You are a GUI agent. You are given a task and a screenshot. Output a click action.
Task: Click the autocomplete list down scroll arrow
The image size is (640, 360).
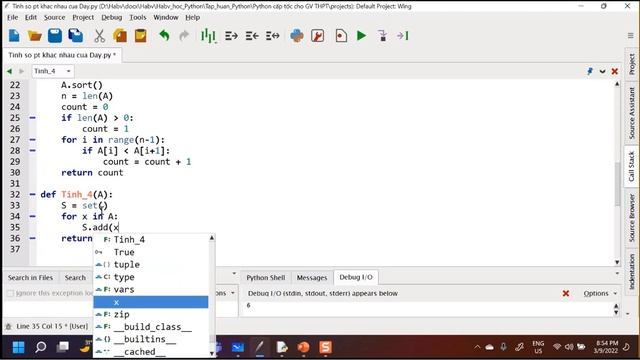pos(212,353)
